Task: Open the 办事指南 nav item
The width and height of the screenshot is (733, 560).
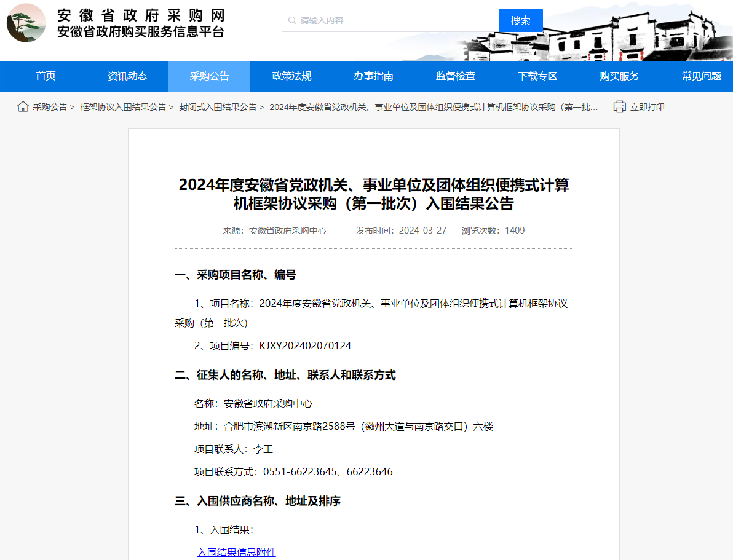Action: [x=373, y=76]
